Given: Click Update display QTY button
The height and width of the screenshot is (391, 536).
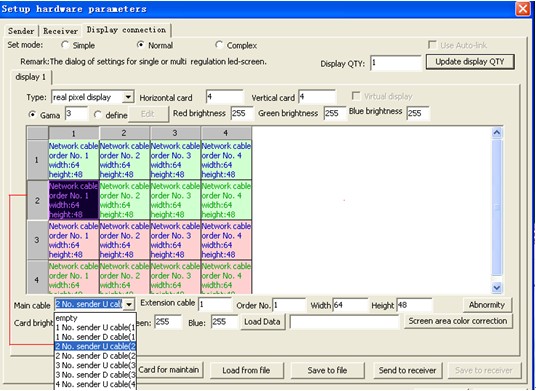Looking at the screenshot, I should click(470, 62).
